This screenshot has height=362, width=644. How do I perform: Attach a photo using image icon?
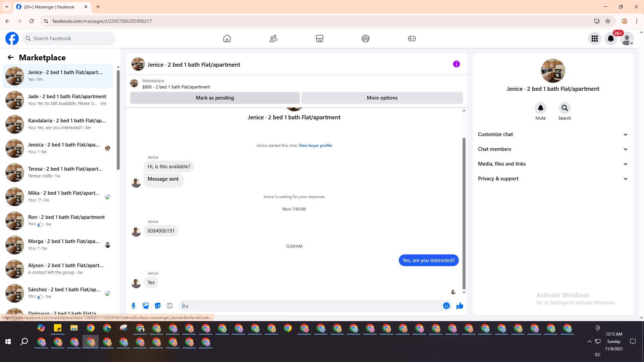point(146,306)
